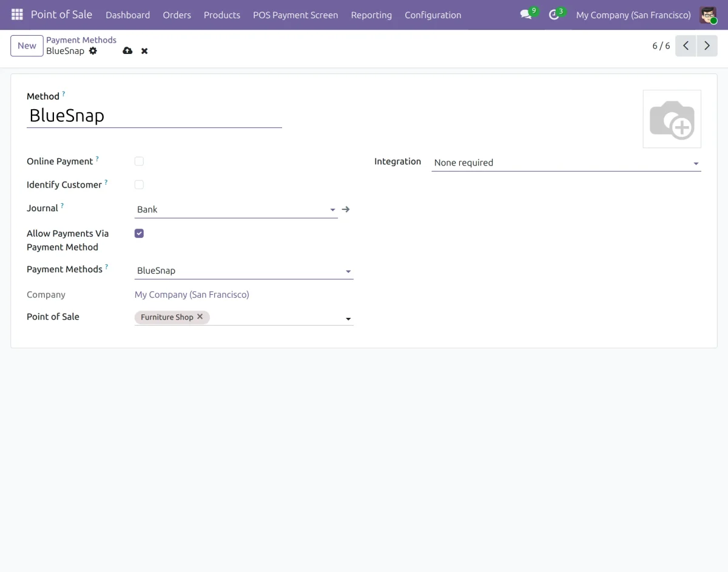Image resolution: width=728 pixels, height=572 pixels.
Task: Show the Payment Methods help tooltip
Action: tap(107, 266)
